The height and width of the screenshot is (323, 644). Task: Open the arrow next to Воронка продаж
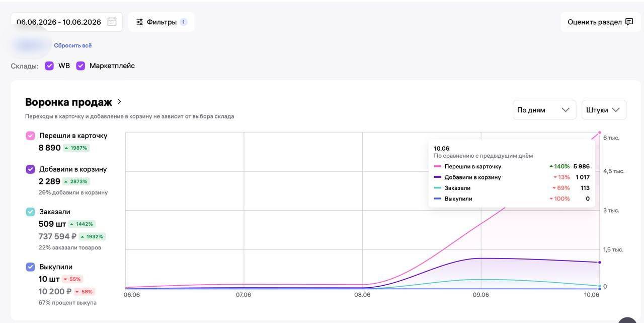click(x=119, y=102)
